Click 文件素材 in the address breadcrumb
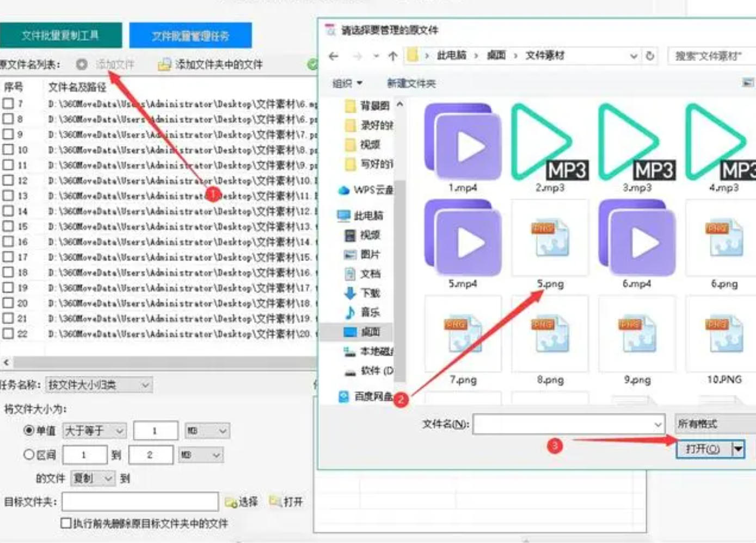Screen dimensions: 756x543 pyautogui.click(x=545, y=56)
